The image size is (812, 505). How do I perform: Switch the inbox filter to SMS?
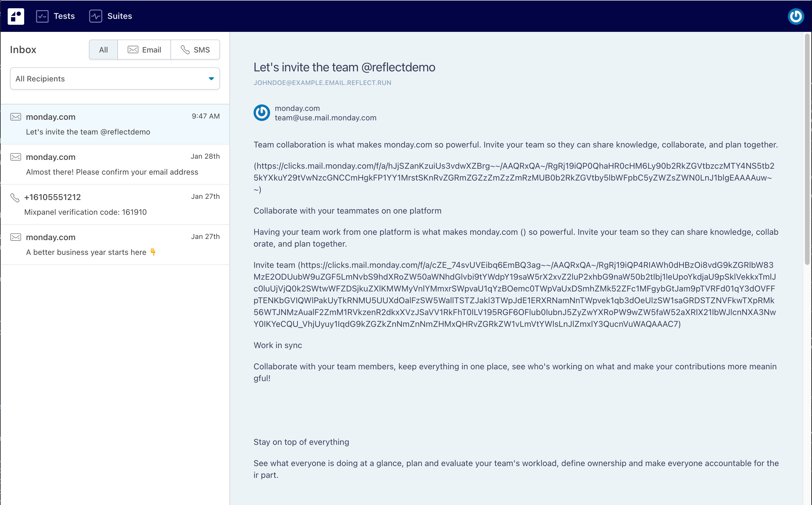click(195, 50)
